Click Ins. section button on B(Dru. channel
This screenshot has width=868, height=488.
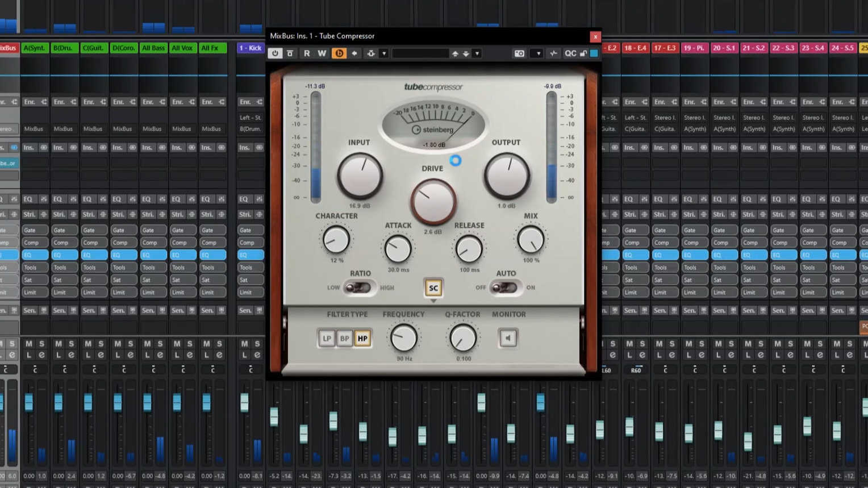59,148
